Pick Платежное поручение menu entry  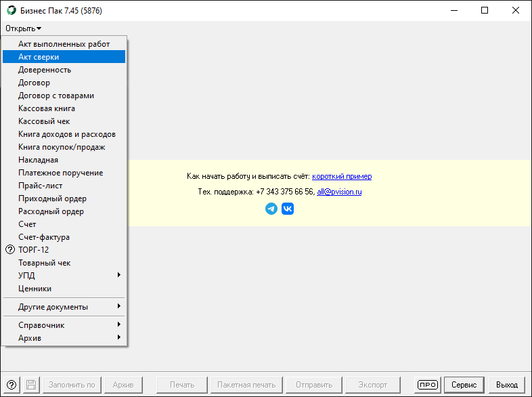pyautogui.click(x=60, y=173)
